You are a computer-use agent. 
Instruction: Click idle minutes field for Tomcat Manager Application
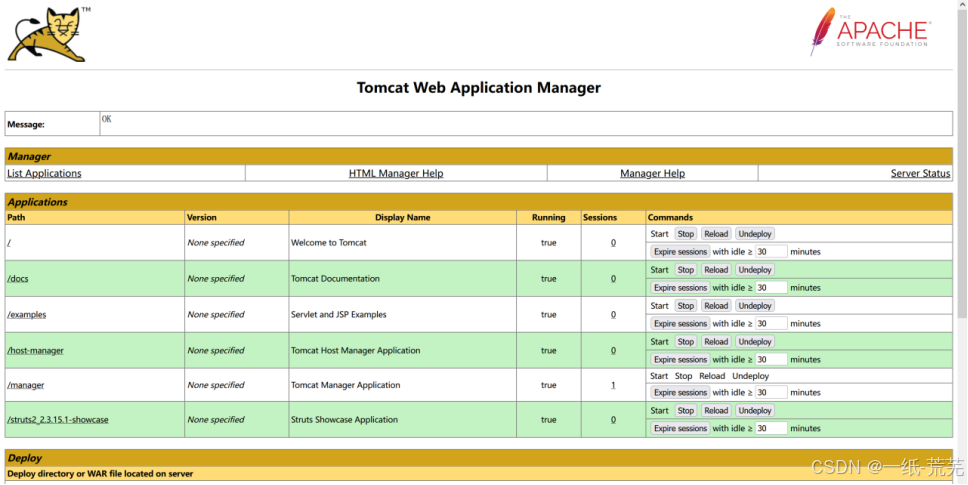(x=771, y=392)
